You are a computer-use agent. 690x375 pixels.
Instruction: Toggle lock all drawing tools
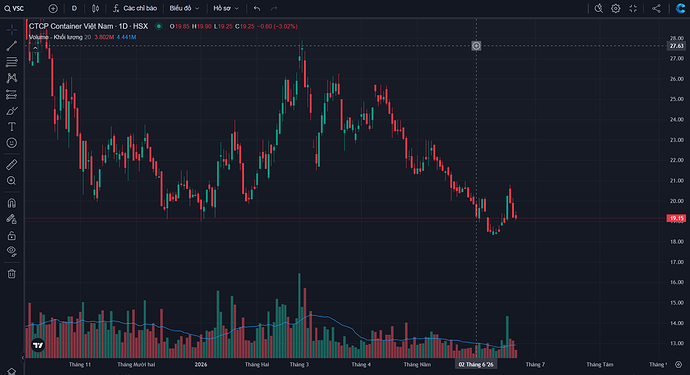tap(12, 235)
